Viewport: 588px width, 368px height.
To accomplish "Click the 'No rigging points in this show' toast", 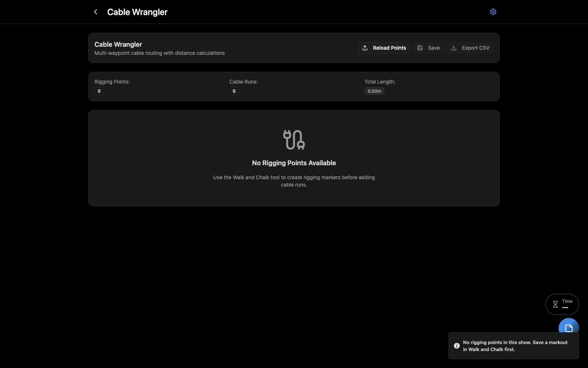I will pyautogui.click(x=514, y=346).
